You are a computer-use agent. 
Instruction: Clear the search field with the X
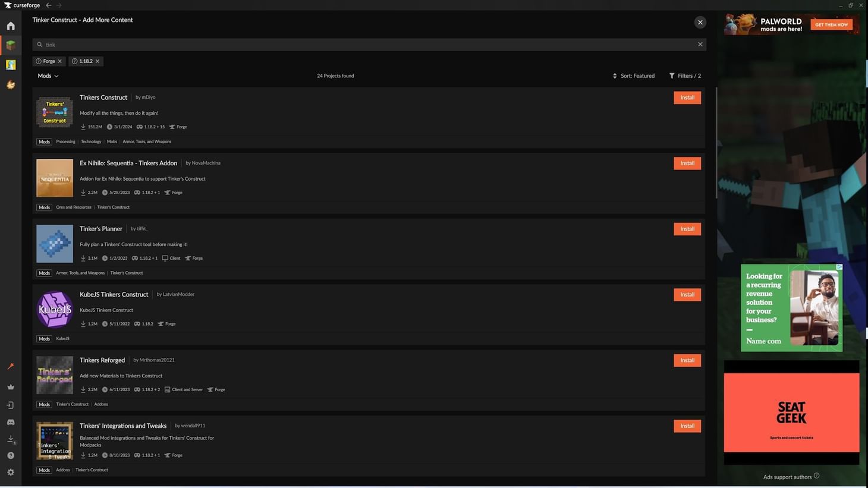pos(700,44)
